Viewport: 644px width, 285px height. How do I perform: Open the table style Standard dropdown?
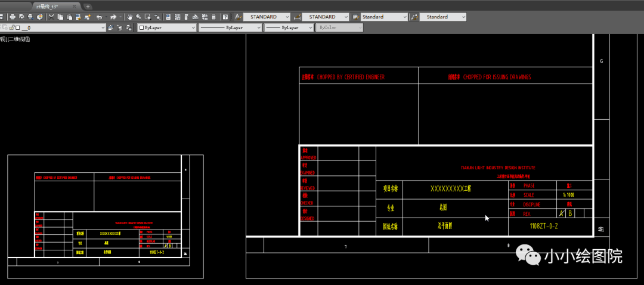point(384,17)
